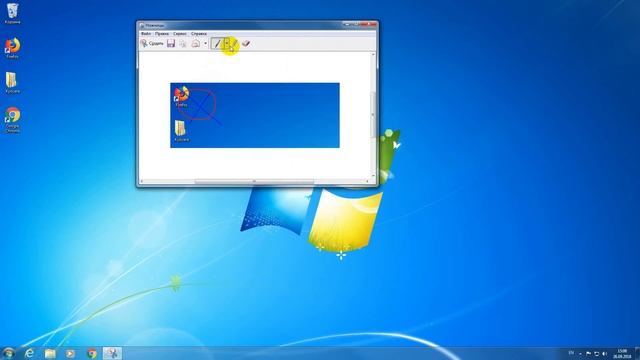
Task: Open Windows Explorer from the taskbar
Action: (50, 353)
